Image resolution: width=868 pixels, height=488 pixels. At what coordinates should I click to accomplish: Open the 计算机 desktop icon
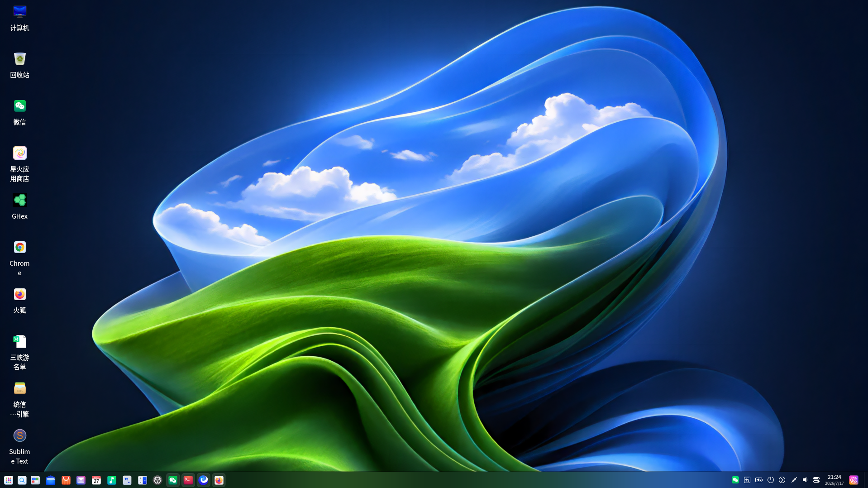pyautogui.click(x=19, y=18)
